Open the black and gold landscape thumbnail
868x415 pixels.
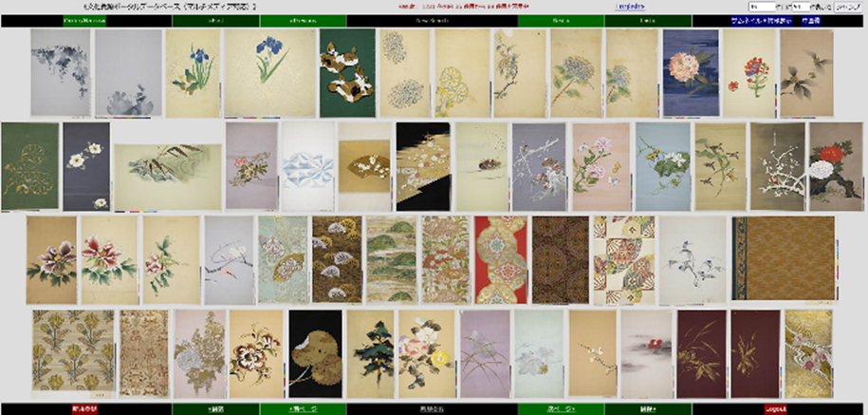click(422, 165)
